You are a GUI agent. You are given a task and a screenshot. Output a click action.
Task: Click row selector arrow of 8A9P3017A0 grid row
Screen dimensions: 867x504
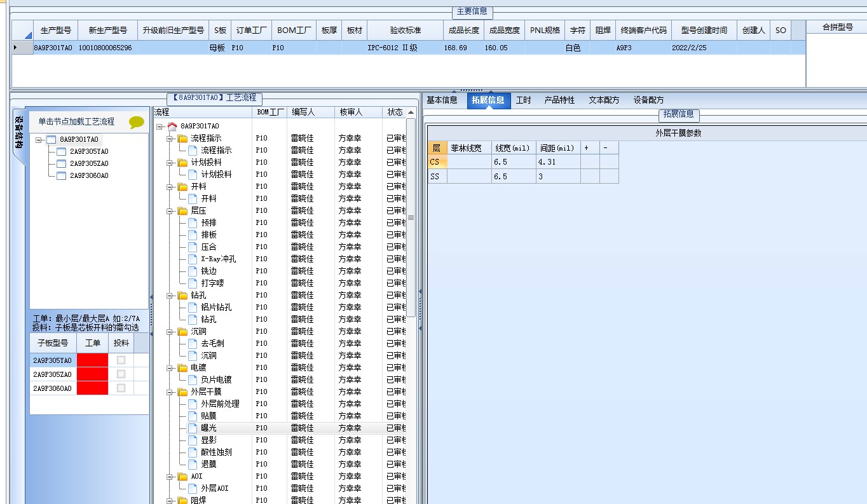coord(22,48)
